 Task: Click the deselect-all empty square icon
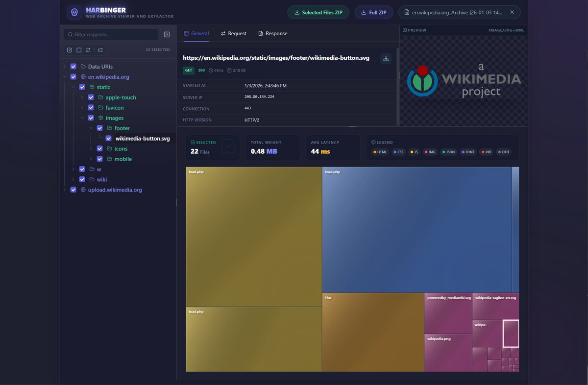tap(79, 50)
